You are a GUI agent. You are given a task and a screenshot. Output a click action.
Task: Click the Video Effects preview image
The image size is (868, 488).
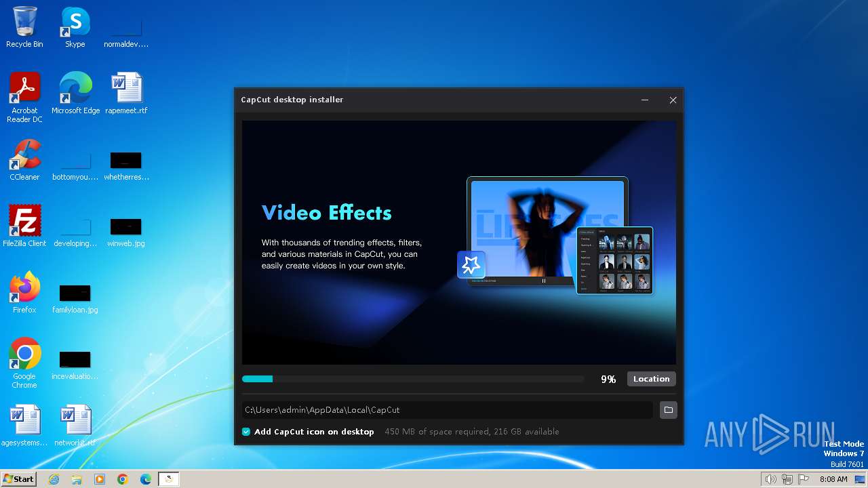pyautogui.click(x=459, y=243)
